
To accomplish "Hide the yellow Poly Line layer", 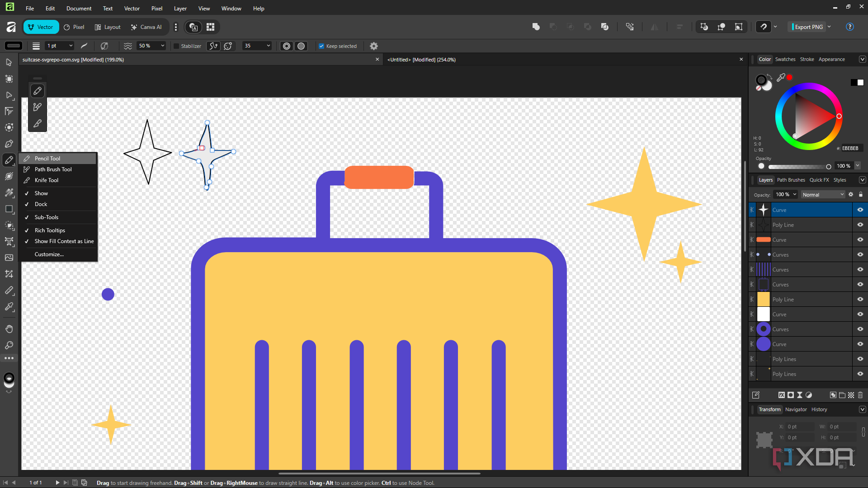I will 860,300.
